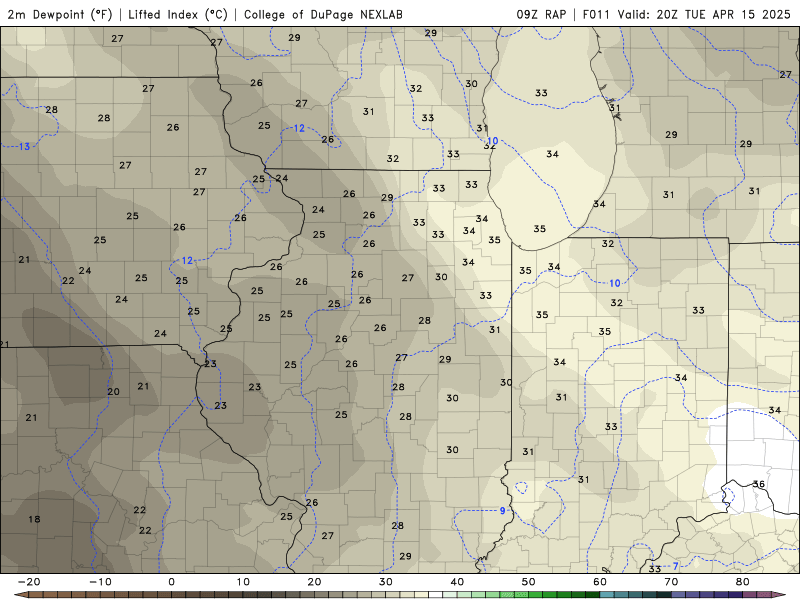Click the blue contour label "13"

24,147
